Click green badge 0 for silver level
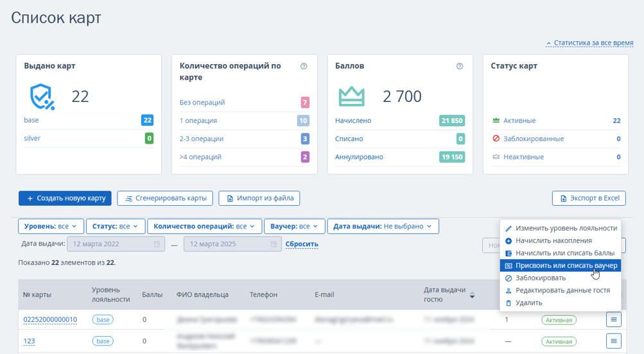Image resolution: width=644 pixels, height=354 pixels. tap(149, 139)
